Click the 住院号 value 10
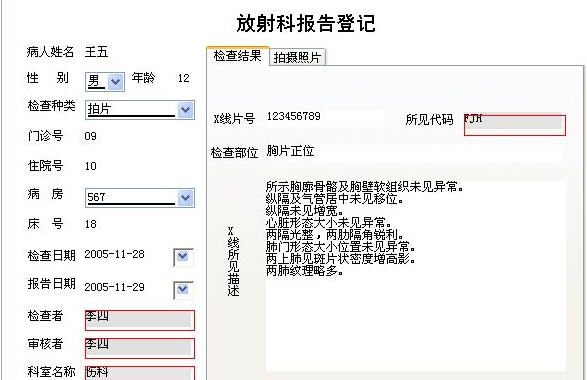 91,166
